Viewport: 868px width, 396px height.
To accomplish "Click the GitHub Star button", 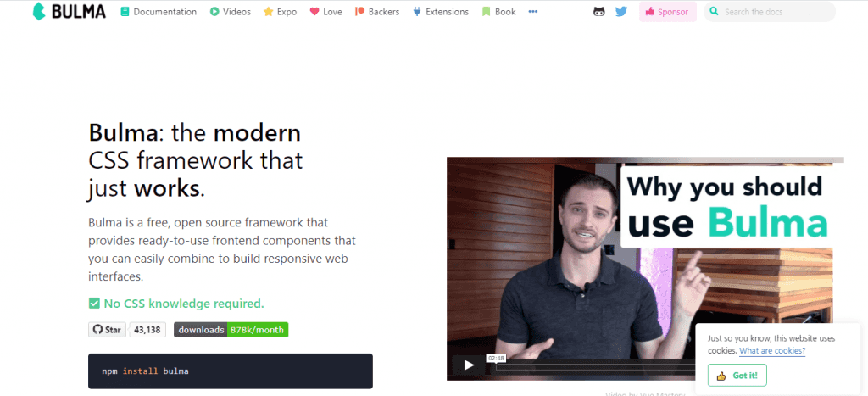I will [108, 330].
